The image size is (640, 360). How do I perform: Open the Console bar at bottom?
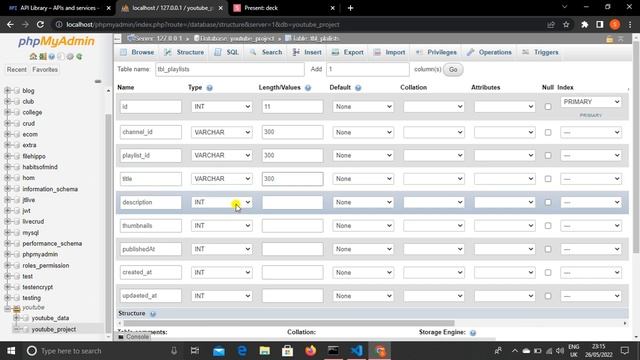pos(133,337)
